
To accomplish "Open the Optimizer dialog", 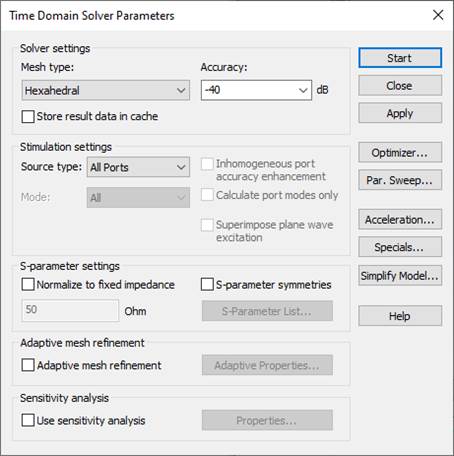I will click(x=400, y=153).
